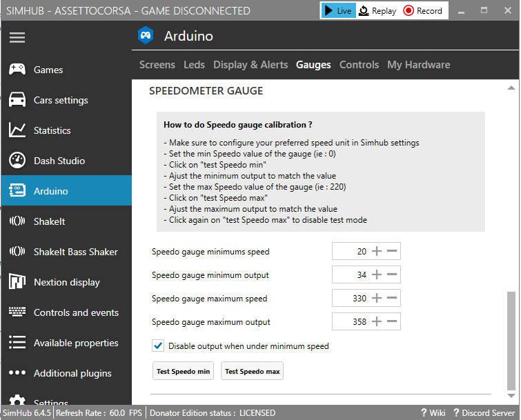The height and width of the screenshot is (420, 521).
Task: Open the hamburger menu icon
Action: (x=17, y=38)
